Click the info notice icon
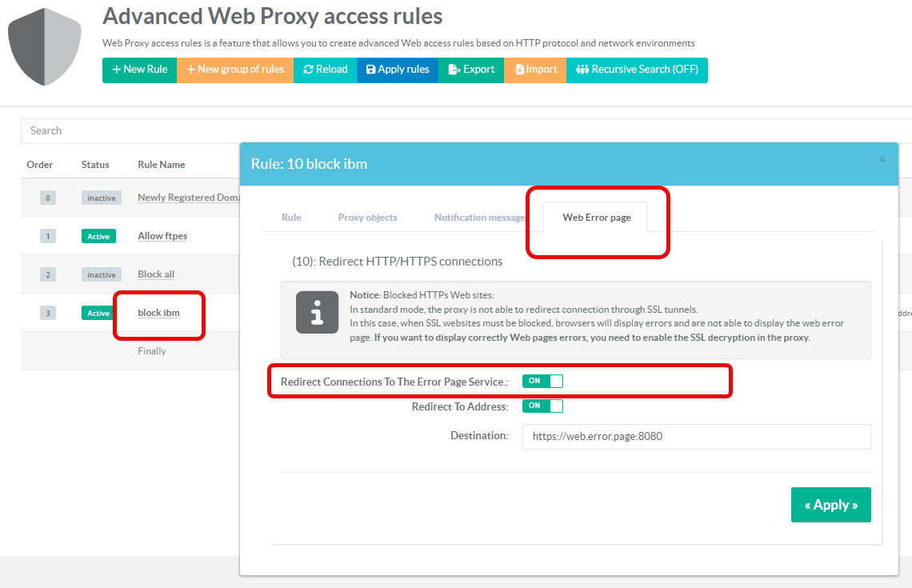 [317, 312]
